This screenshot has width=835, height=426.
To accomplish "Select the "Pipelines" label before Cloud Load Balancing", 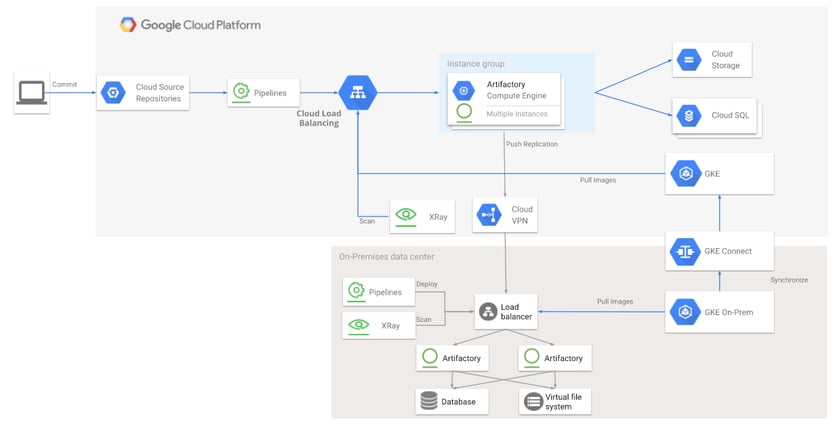I will click(270, 93).
